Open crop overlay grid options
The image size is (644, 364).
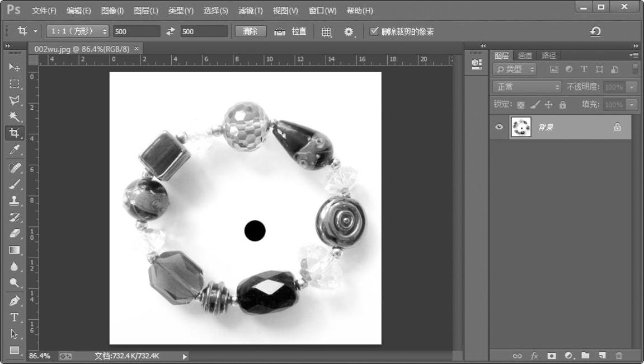(x=326, y=32)
